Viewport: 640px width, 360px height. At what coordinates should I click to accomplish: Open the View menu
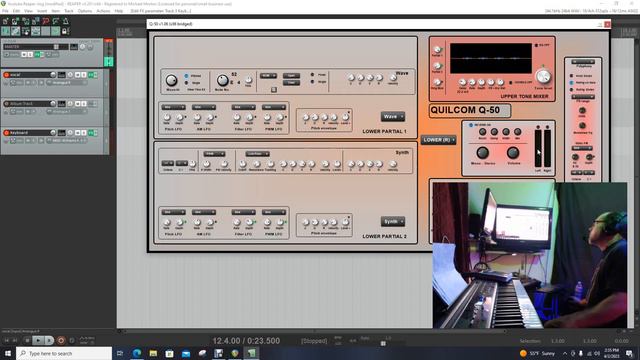tap(28, 11)
